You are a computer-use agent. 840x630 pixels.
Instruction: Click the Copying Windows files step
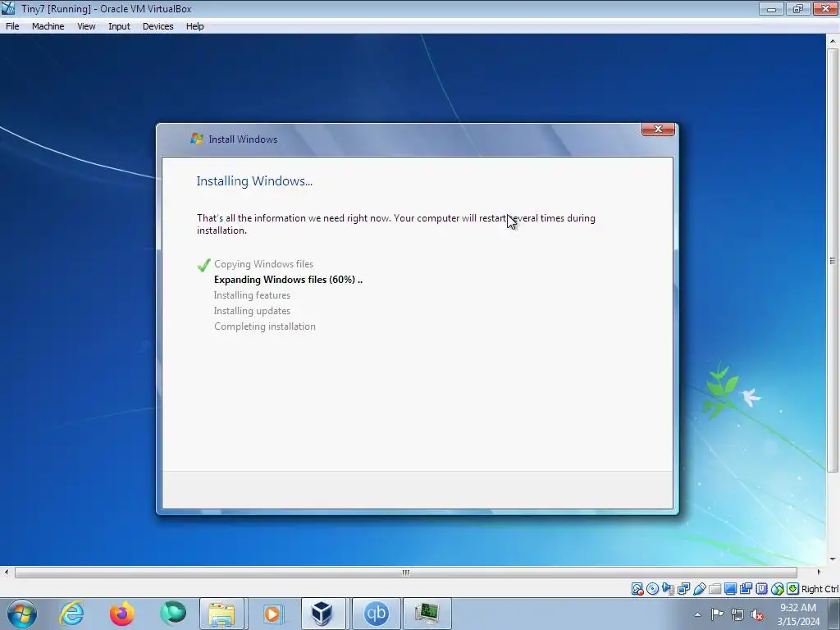tap(263, 264)
